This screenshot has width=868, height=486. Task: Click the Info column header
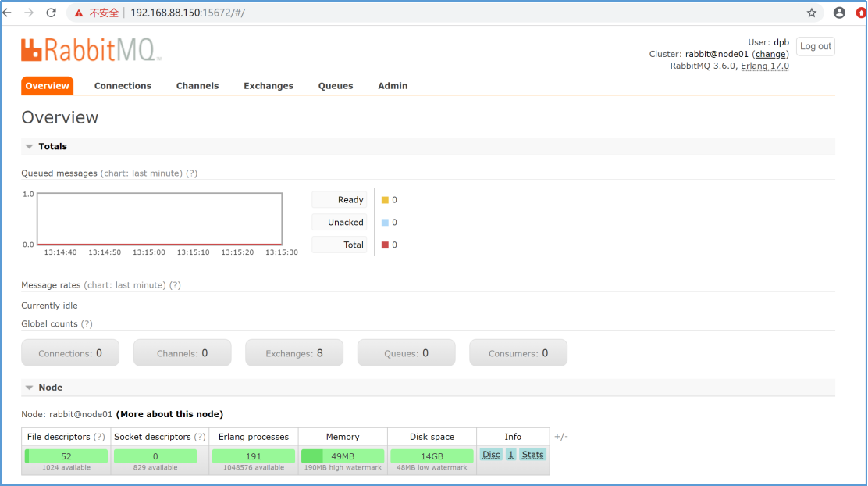point(513,438)
